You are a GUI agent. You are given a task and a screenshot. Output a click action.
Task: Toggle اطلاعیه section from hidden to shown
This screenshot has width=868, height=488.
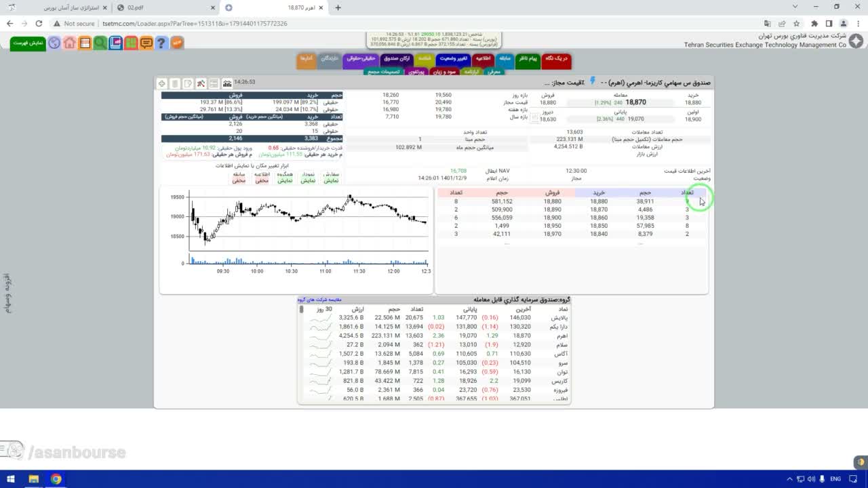[262, 181]
